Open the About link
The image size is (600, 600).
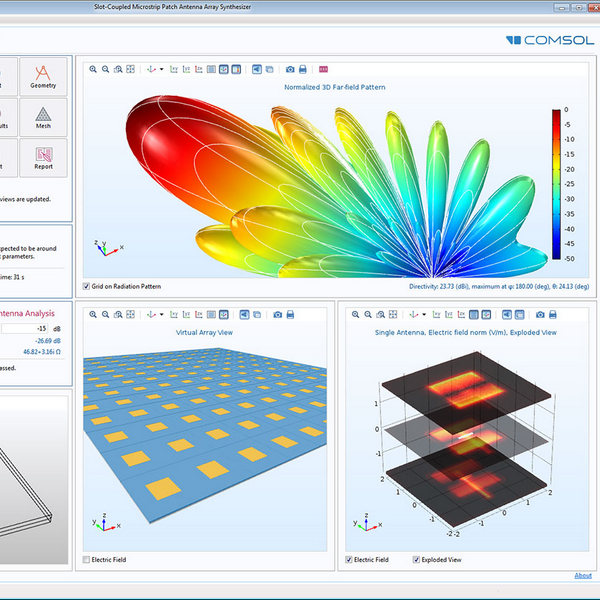tap(583, 575)
